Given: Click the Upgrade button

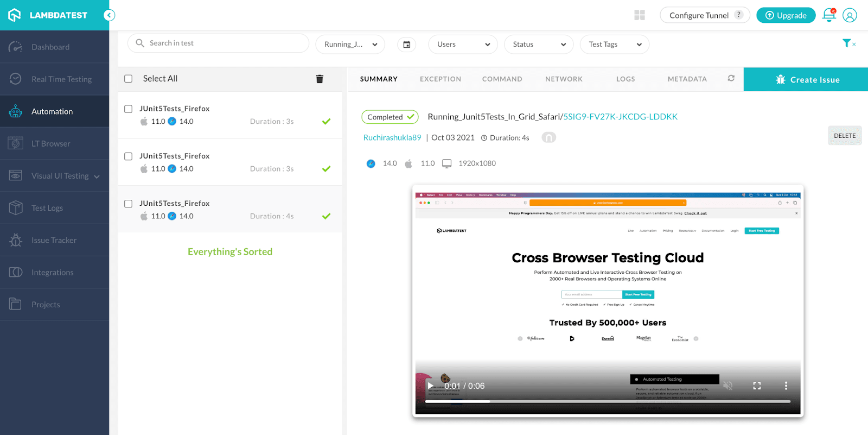Looking at the screenshot, I should 786,15.
